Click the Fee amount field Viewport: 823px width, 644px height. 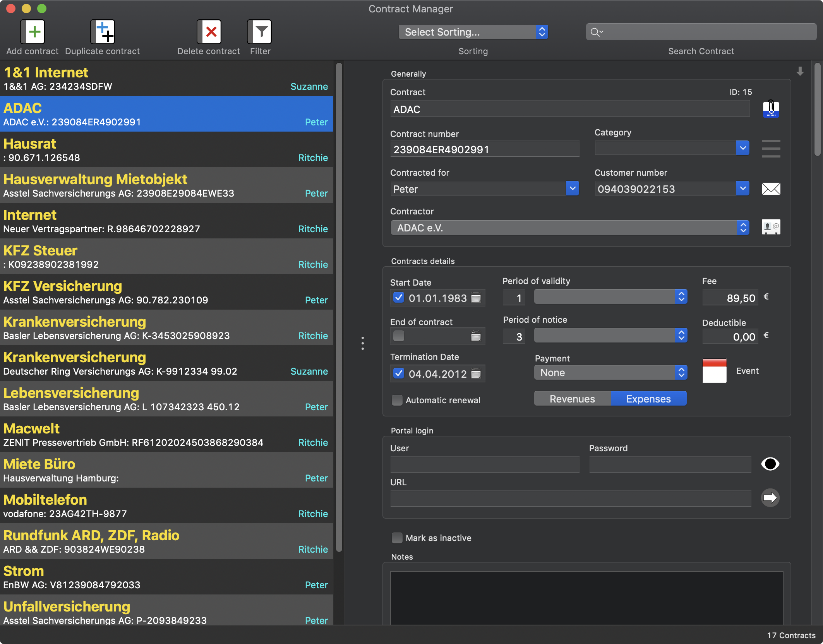(x=730, y=298)
